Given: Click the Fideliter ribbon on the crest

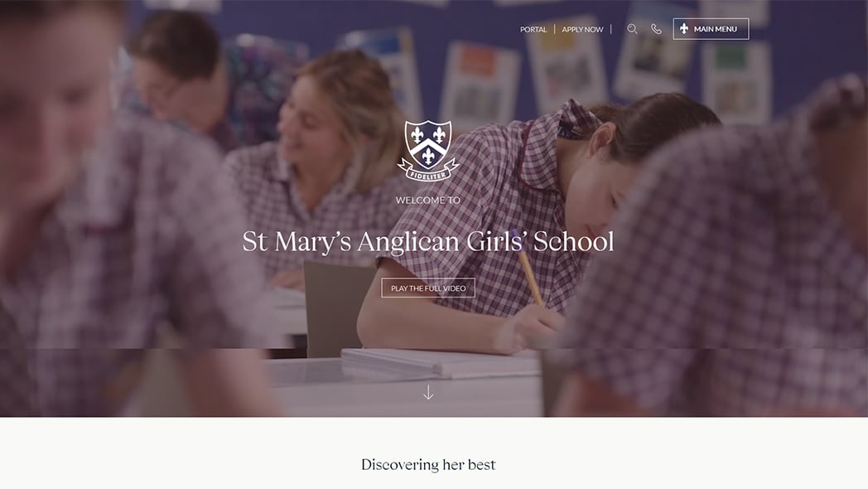Looking at the screenshot, I should (x=428, y=172).
